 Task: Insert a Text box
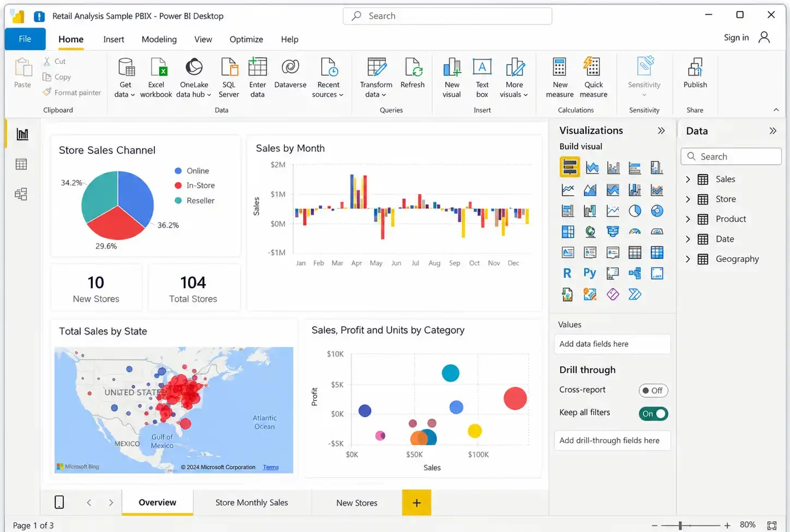click(x=482, y=78)
